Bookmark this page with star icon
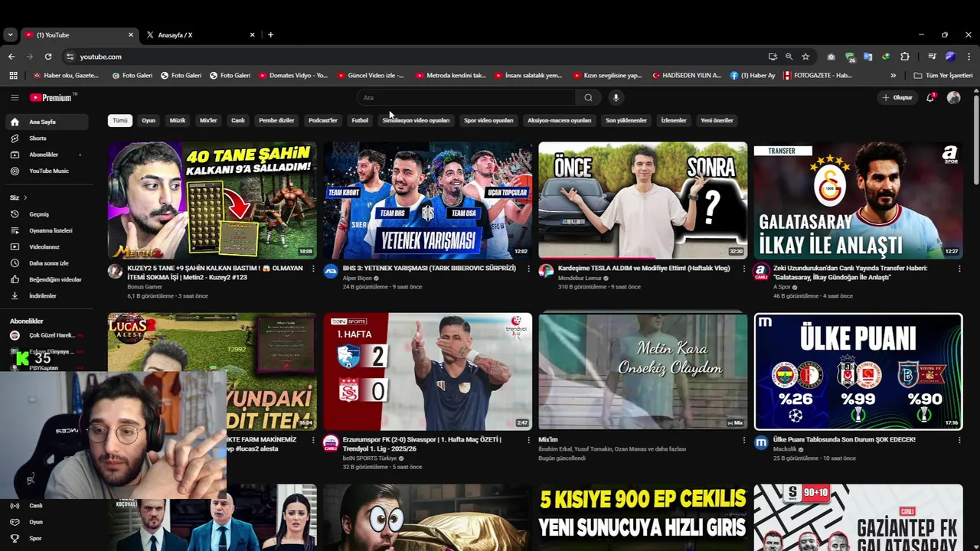This screenshot has width=980, height=551. tap(805, 57)
